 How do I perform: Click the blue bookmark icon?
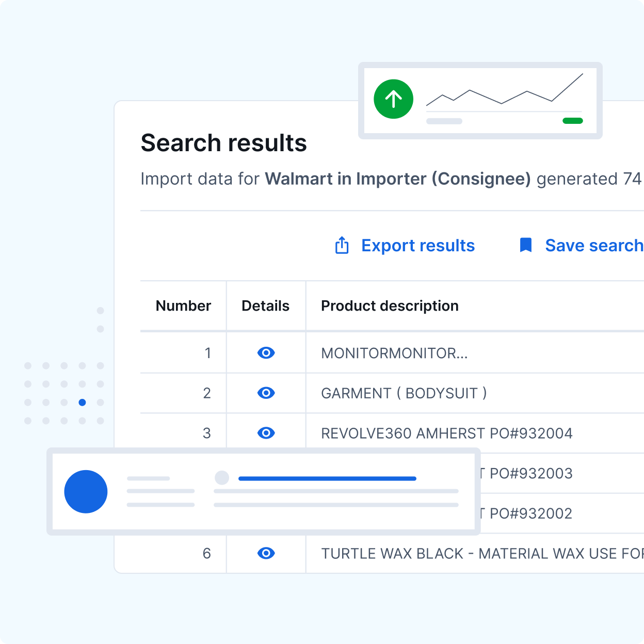[x=525, y=245]
